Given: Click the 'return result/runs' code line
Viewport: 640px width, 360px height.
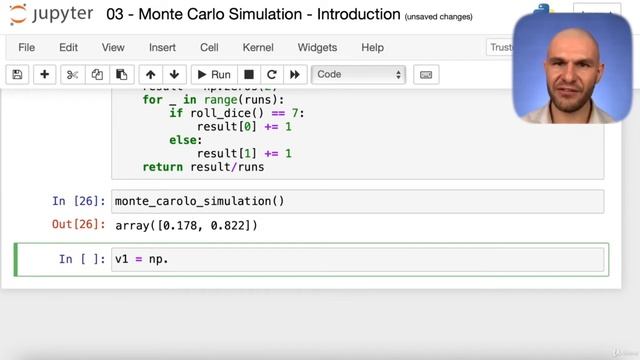Looking at the screenshot, I should coord(203,167).
